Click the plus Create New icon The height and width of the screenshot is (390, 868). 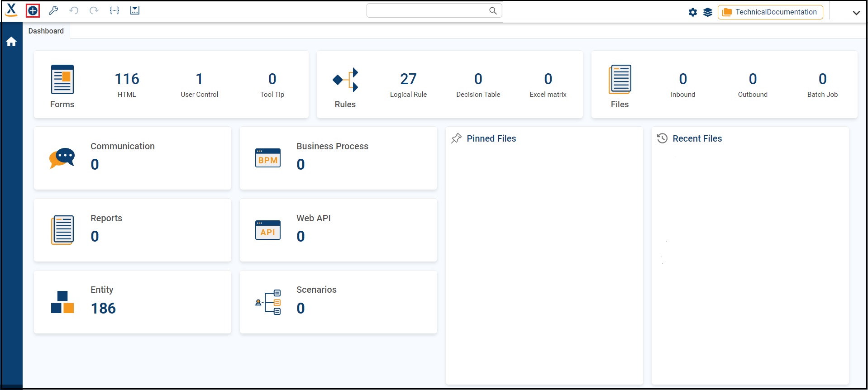tap(33, 10)
